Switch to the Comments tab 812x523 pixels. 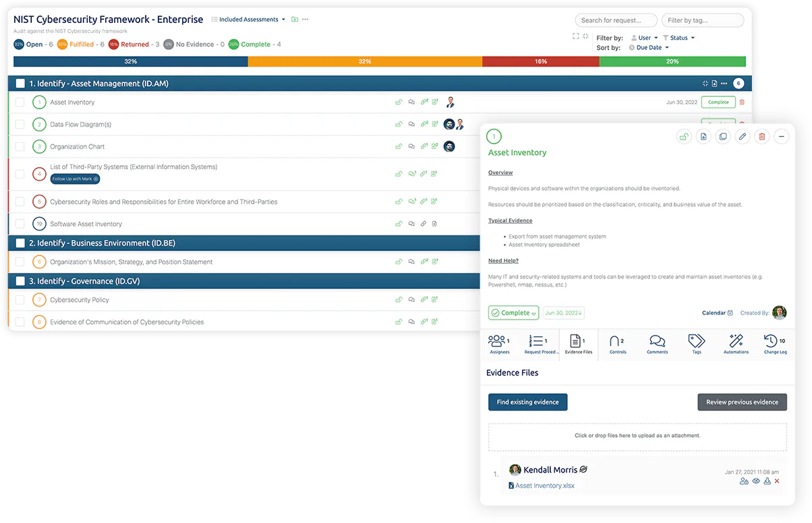pos(657,344)
